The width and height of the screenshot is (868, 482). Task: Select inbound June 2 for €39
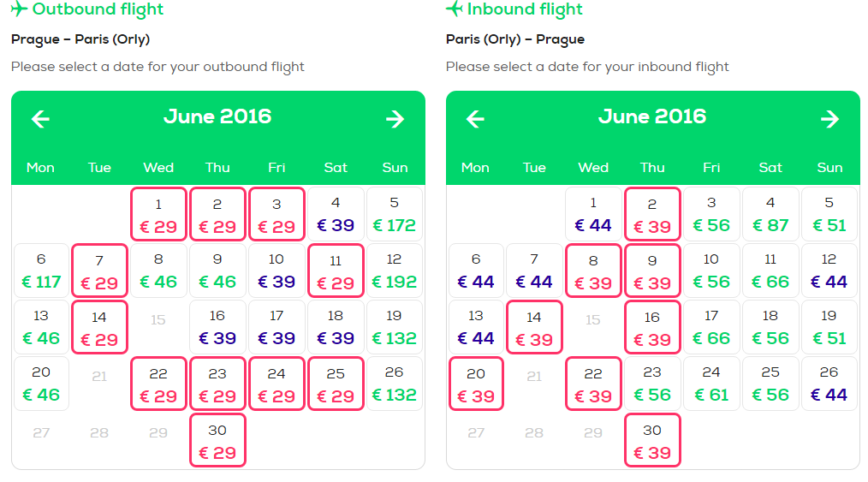pos(652,214)
